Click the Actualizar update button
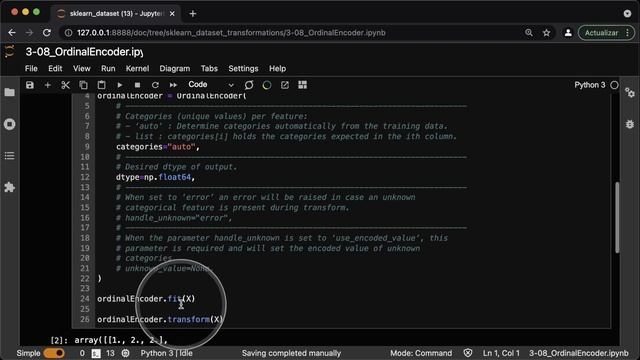 tap(602, 33)
